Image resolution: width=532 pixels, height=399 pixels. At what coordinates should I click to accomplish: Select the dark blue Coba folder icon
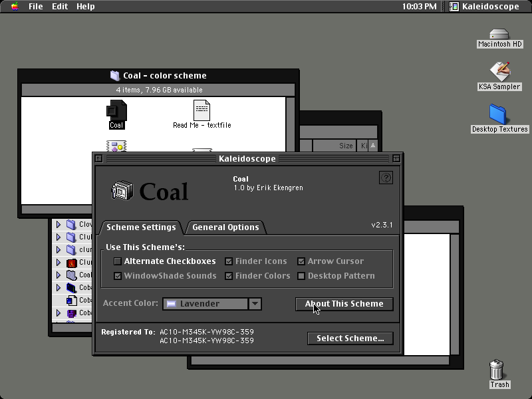click(x=71, y=288)
